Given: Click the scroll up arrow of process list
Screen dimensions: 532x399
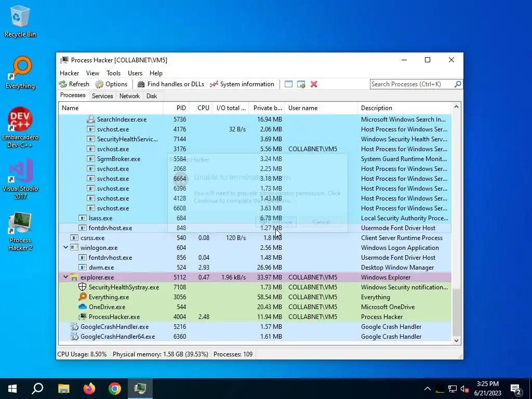Looking at the screenshot, I should point(456,107).
